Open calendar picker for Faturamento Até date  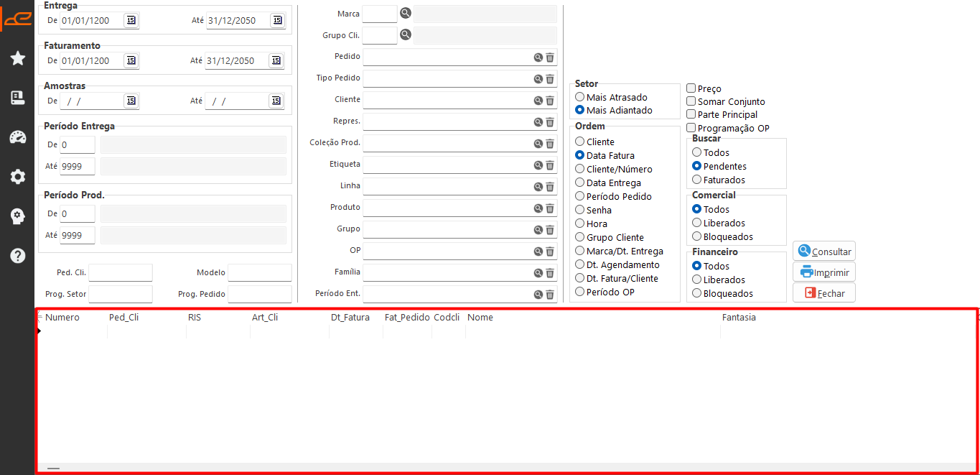(276, 60)
